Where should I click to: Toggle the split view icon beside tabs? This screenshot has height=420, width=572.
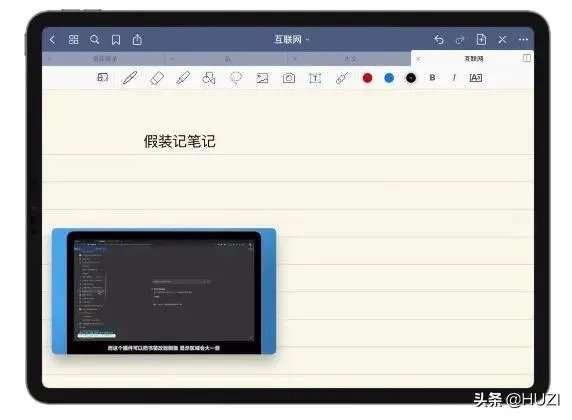point(527,58)
